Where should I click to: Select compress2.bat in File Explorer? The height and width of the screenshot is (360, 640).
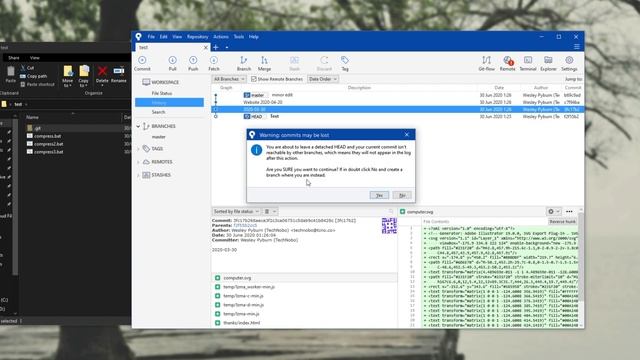coord(48,144)
